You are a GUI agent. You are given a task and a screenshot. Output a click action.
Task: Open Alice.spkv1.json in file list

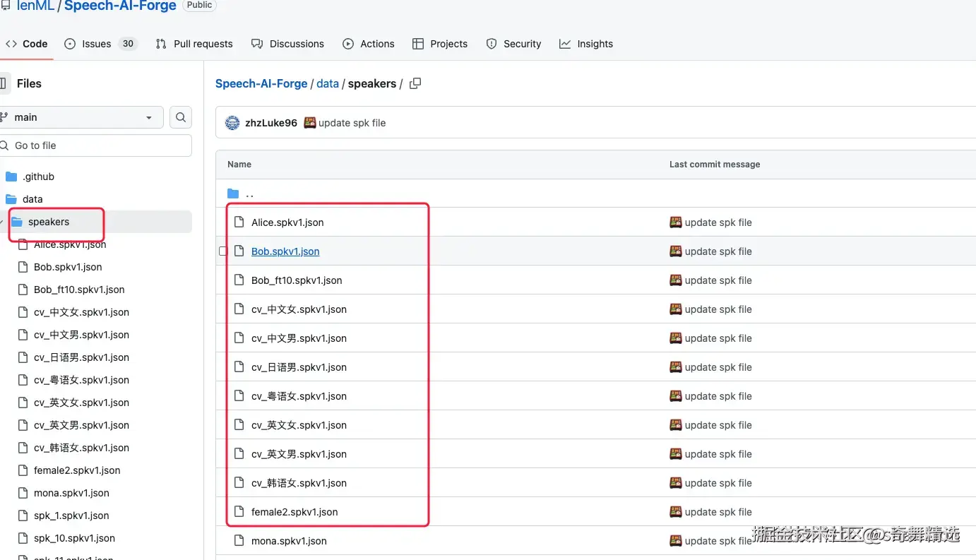click(x=287, y=222)
